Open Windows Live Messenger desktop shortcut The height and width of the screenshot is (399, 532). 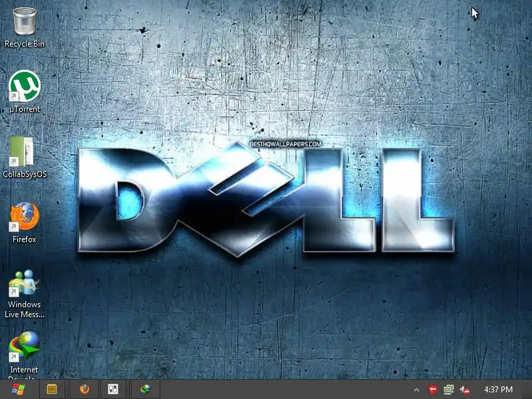pyautogui.click(x=24, y=282)
